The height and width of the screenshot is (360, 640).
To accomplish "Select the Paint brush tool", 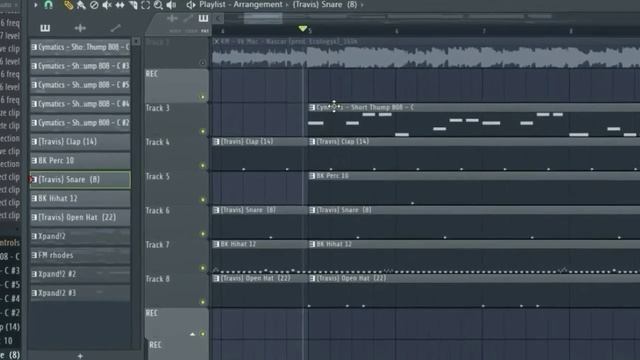I will 81,5.
